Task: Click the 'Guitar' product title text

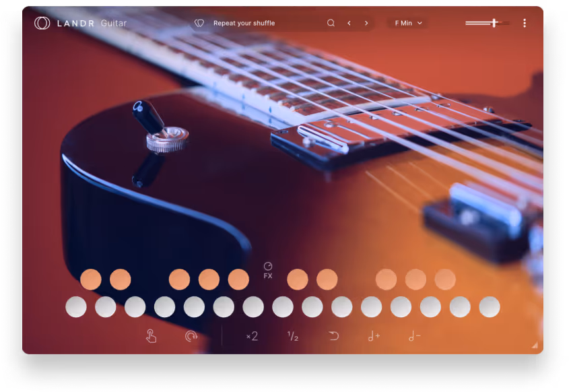Action: click(x=114, y=23)
